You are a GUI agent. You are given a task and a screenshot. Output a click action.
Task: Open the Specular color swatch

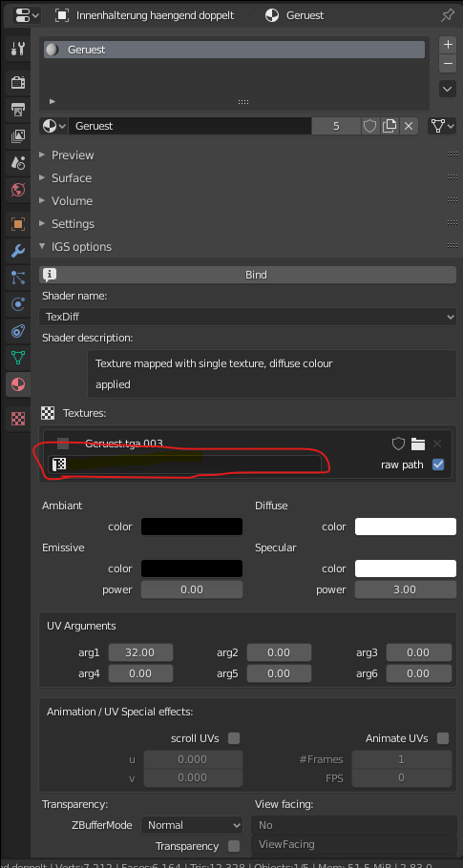[406, 568]
